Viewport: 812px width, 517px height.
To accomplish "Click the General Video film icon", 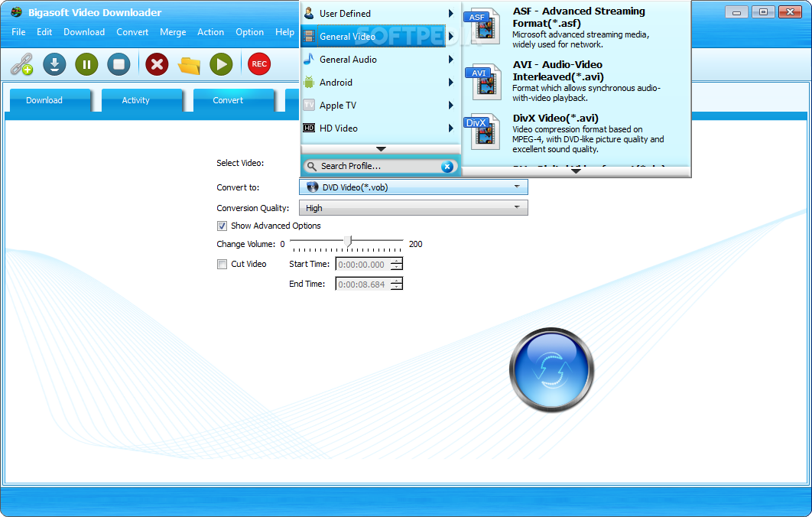I will pyautogui.click(x=309, y=36).
